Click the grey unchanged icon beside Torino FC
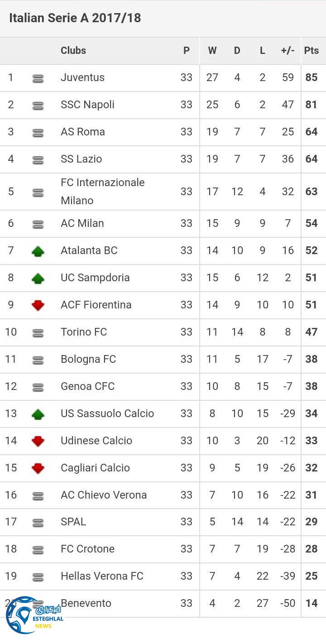Viewport: 326px width, 644px height. point(38,333)
